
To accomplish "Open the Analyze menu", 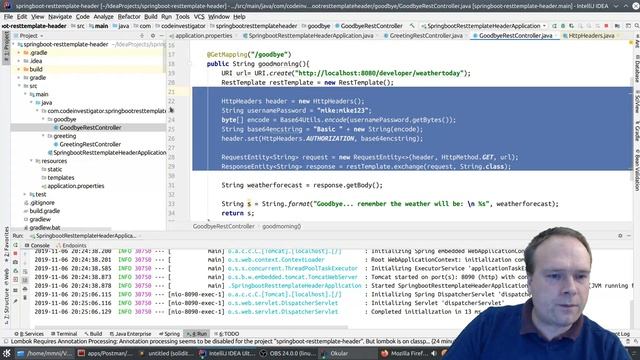I will point(104,17).
